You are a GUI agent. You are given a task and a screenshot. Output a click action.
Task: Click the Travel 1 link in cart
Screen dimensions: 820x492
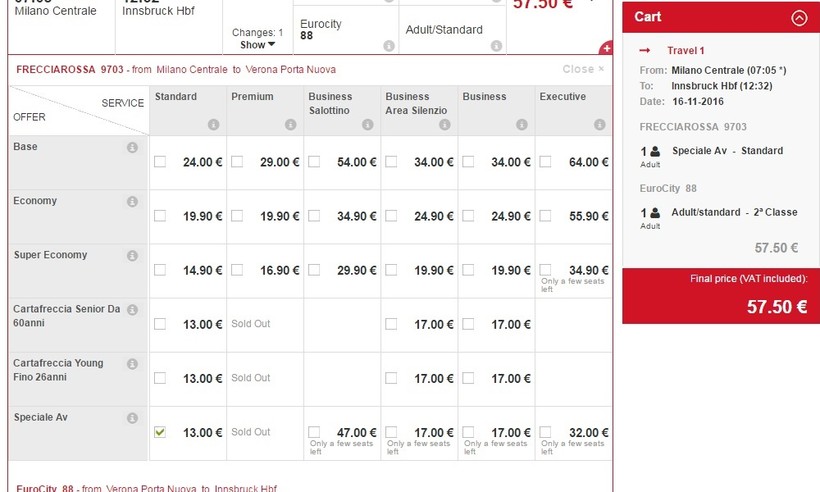[686, 50]
